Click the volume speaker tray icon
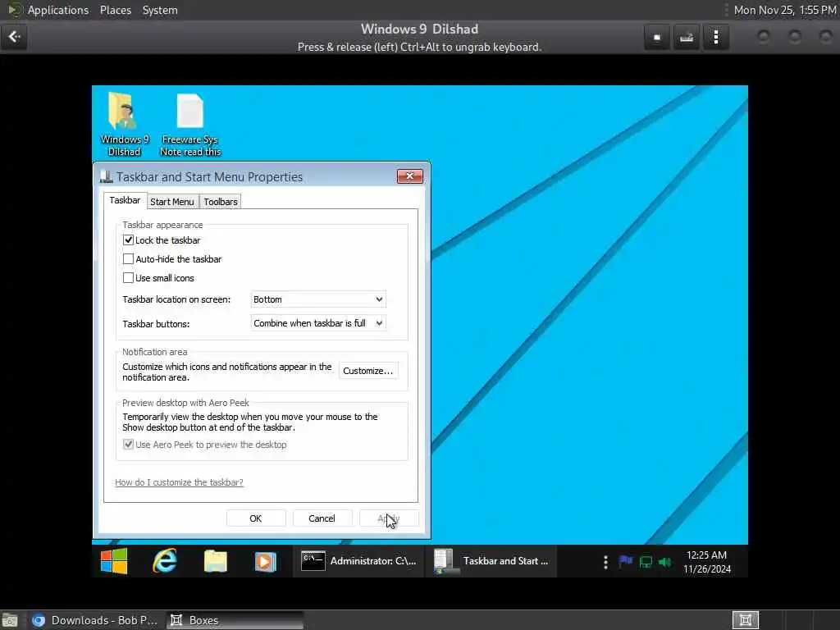The image size is (840, 630). pyautogui.click(x=664, y=562)
